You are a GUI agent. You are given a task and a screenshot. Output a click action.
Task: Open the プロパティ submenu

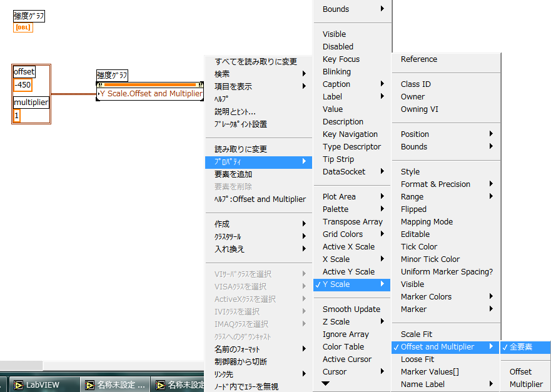point(259,162)
